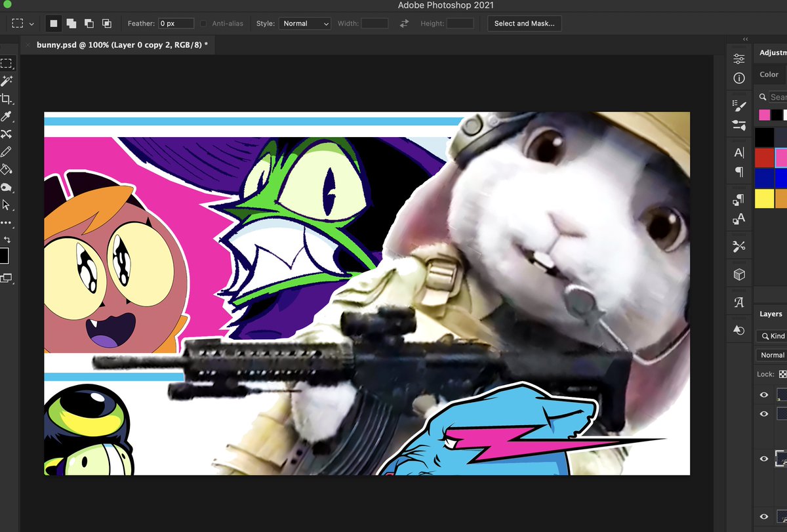The width and height of the screenshot is (787, 532).
Task: Open the Paragraph panel icon
Action: [739, 172]
